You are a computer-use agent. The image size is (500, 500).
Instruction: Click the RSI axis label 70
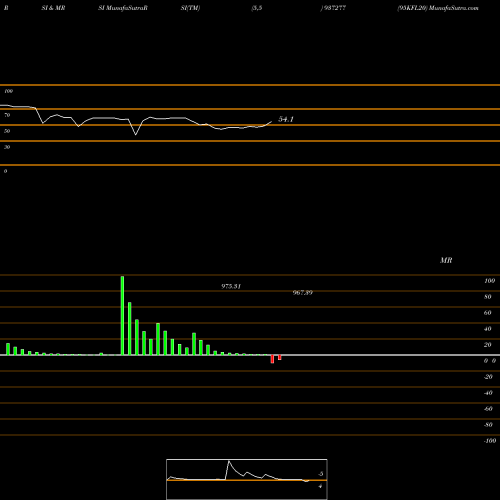[x=7, y=115]
